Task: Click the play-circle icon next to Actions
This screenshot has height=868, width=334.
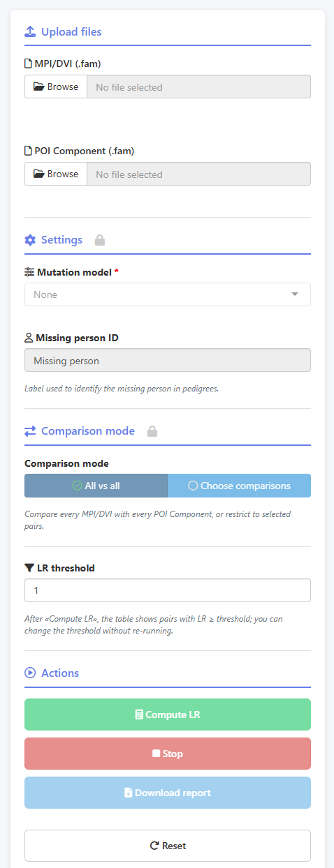Action: [x=30, y=673]
